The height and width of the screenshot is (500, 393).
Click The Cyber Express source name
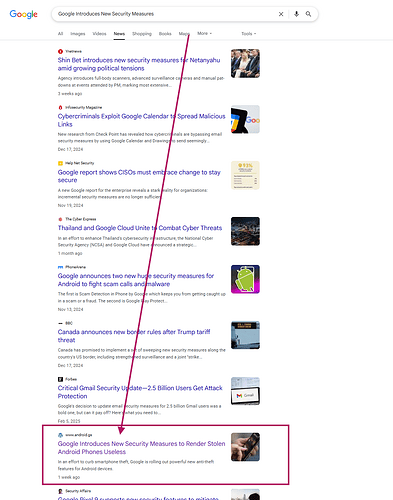(81, 219)
